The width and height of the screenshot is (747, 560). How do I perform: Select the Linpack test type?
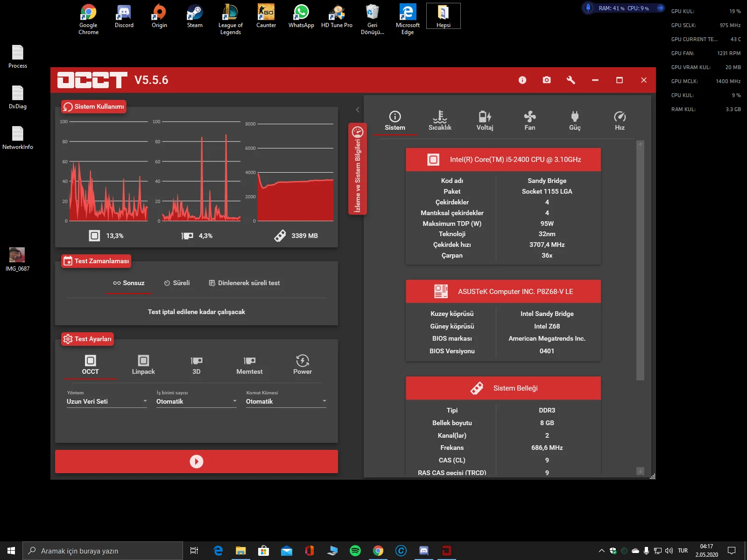(x=143, y=365)
